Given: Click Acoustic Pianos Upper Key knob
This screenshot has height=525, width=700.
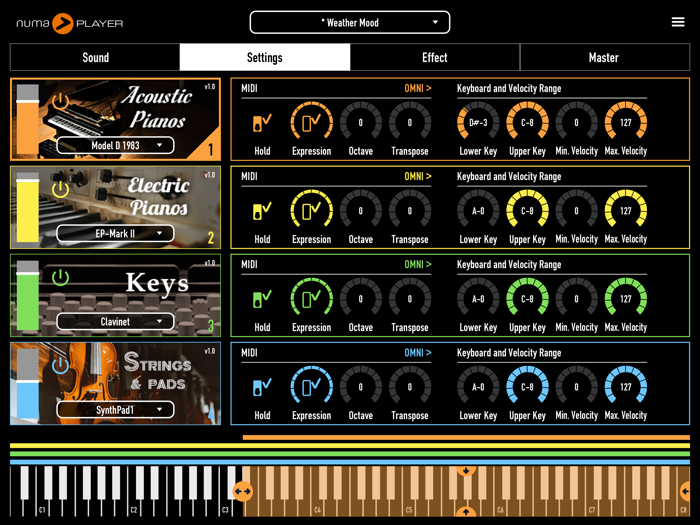Looking at the screenshot, I should pyautogui.click(x=527, y=122).
